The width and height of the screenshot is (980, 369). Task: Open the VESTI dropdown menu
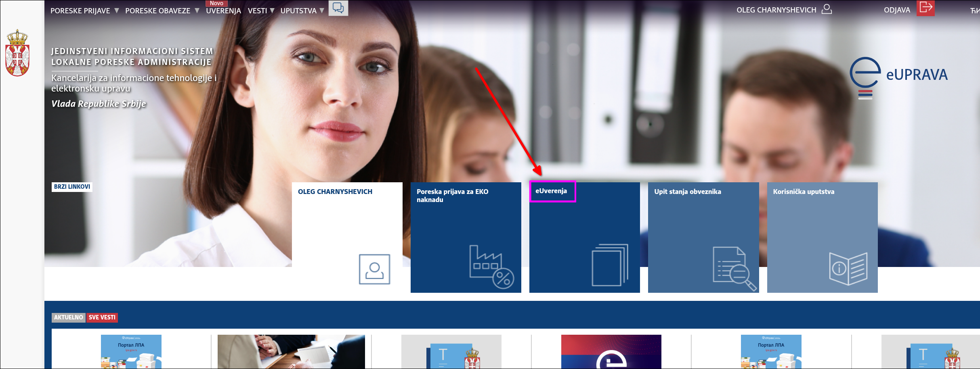pyautogui.click(x=261, y=11)
